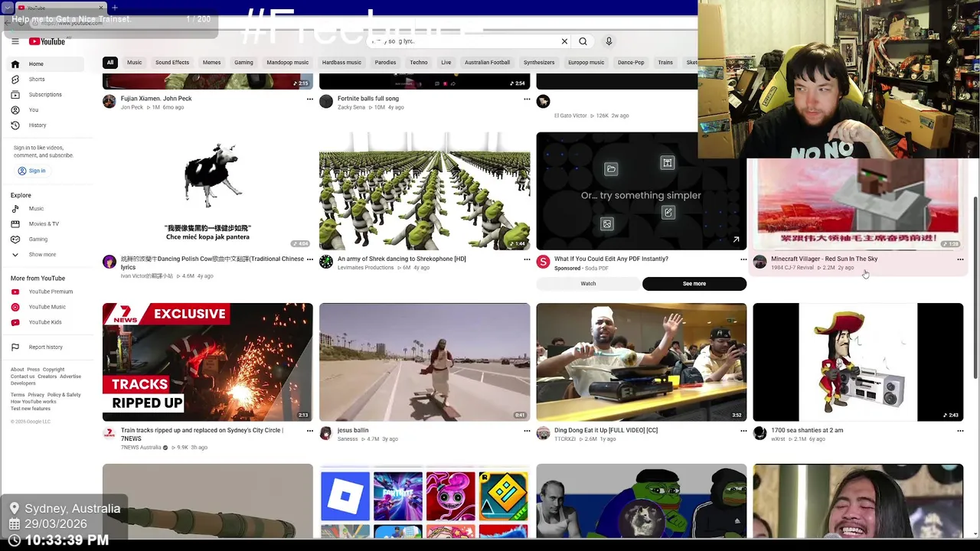Open Test new features footer link

click(31, 409)
